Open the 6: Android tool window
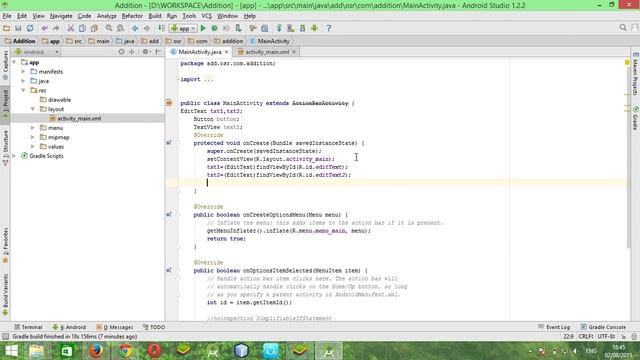The height and width of the screenshot is (360, 640). 69,327
